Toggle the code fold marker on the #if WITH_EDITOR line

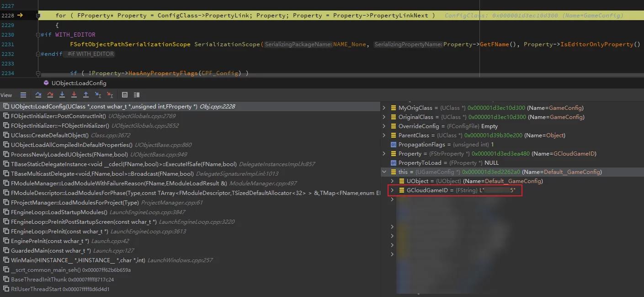pyautogui.click(x=37, y=35)
